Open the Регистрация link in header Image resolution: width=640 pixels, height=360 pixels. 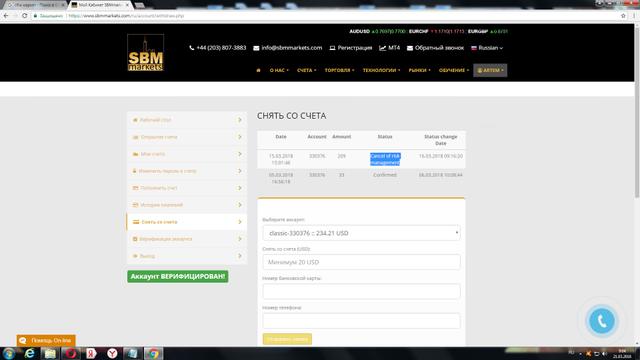coord(351,48)
